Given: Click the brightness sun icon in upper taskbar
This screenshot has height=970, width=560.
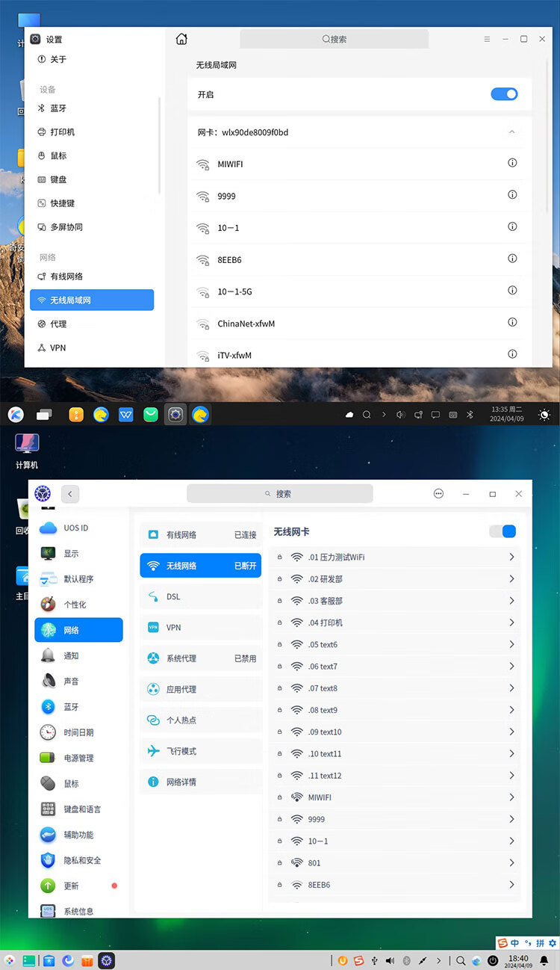Looking at the screenshot, I should (544, 414).
